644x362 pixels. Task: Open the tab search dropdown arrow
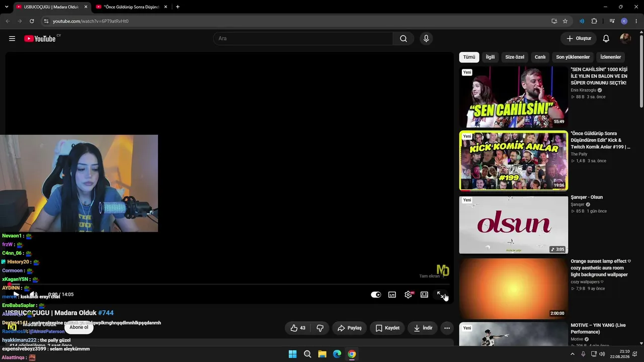7,7
